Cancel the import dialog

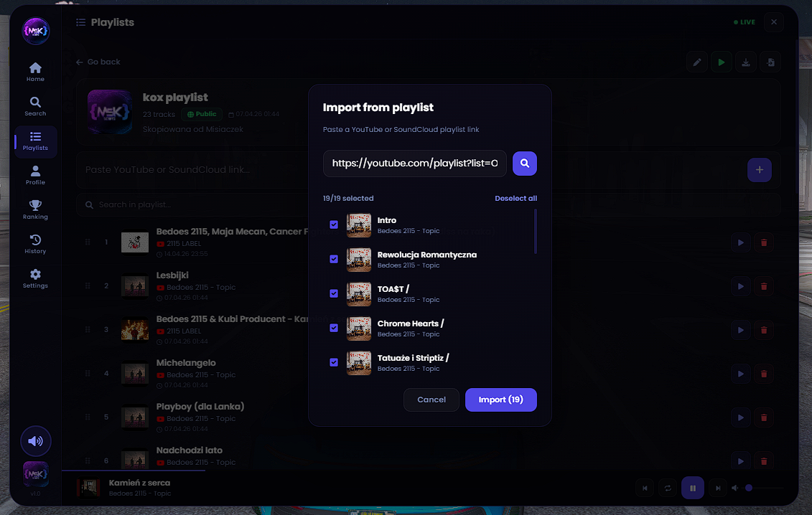pos(431,400)
